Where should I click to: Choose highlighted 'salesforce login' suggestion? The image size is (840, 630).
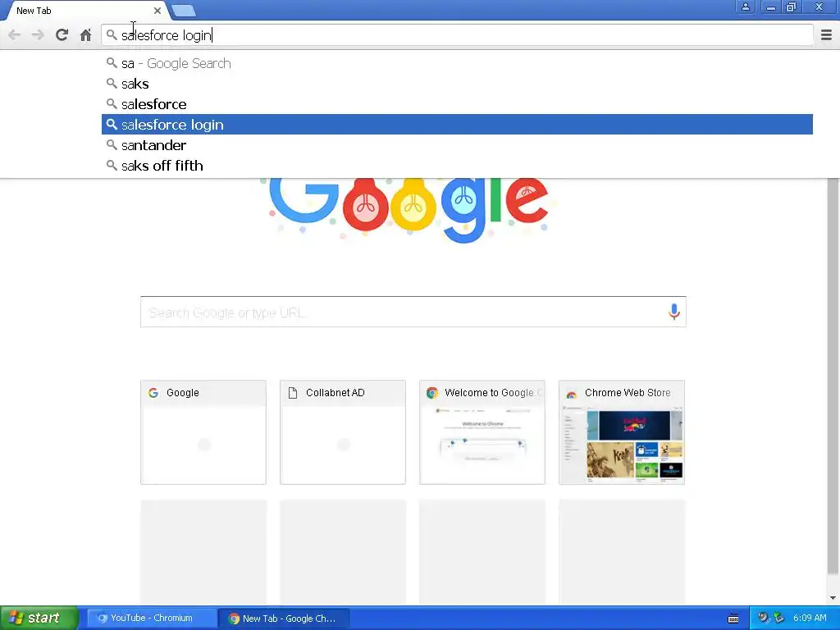pyautogui.click(x=457, y=125)
